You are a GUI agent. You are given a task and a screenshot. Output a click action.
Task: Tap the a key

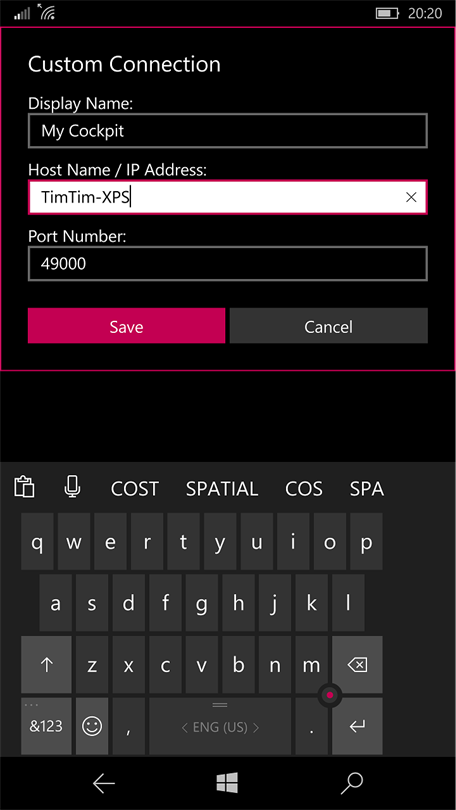coord(55,603)
